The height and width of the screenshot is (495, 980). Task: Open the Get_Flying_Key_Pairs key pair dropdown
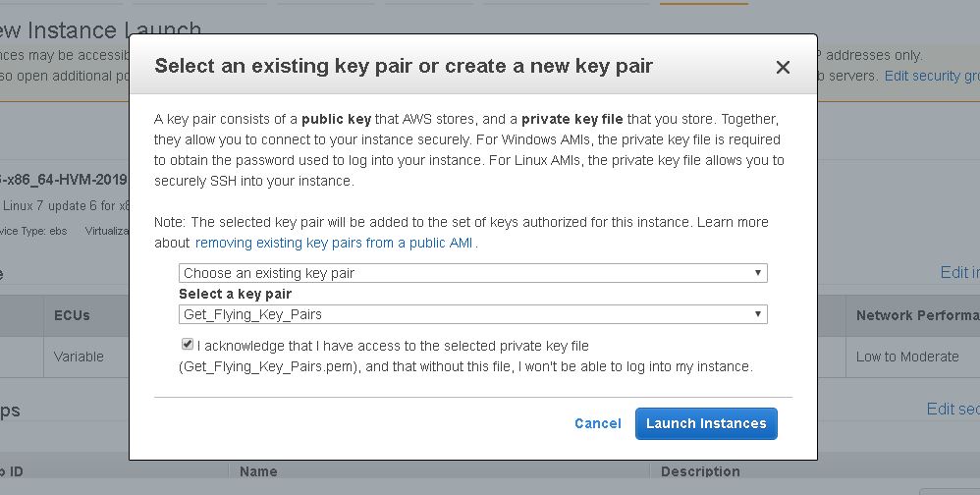(x=472, y=314)
